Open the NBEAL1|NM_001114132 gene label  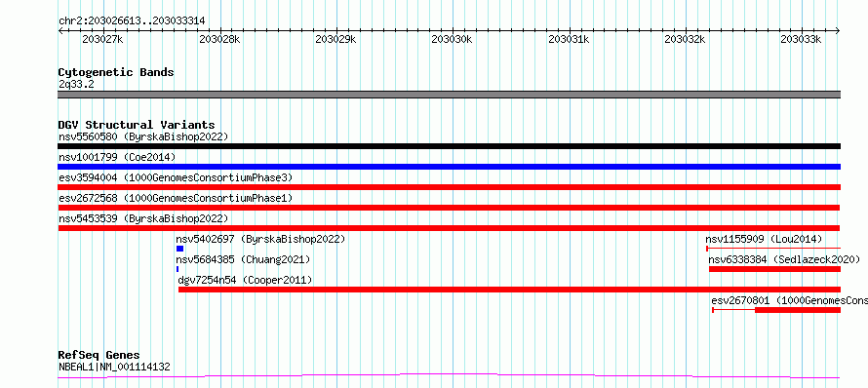point(114,367)
